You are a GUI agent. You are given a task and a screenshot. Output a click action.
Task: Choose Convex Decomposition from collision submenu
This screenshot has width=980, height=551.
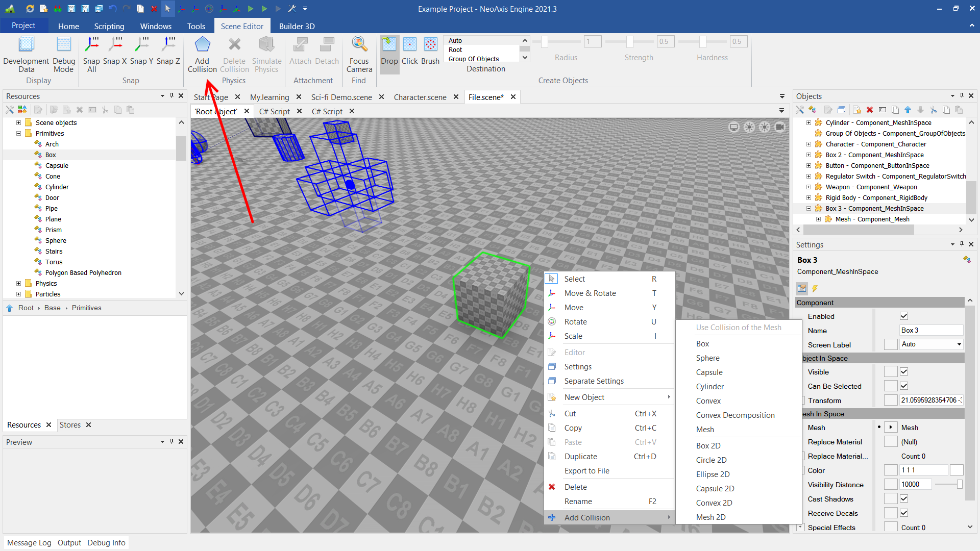[x=735, y=415]
